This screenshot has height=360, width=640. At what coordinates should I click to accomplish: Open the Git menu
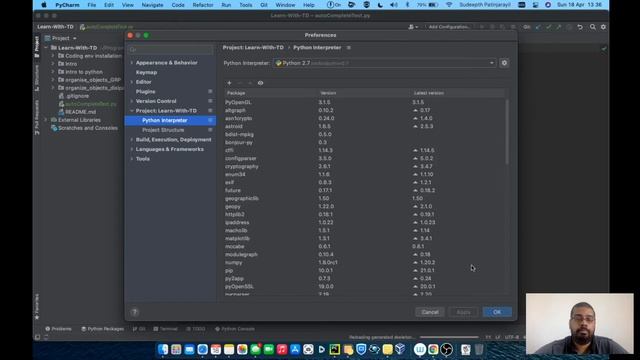[264, 5]
